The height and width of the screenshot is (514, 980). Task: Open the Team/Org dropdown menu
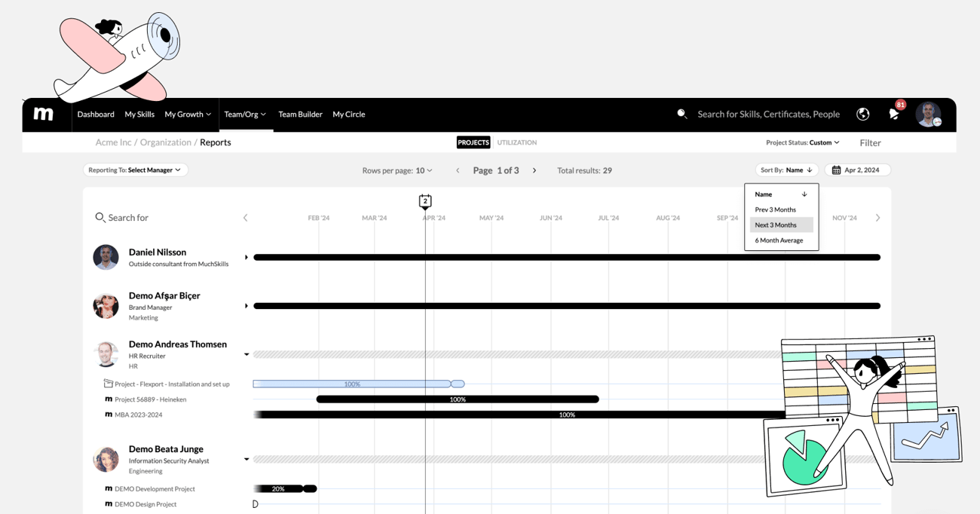pos(245,115)
